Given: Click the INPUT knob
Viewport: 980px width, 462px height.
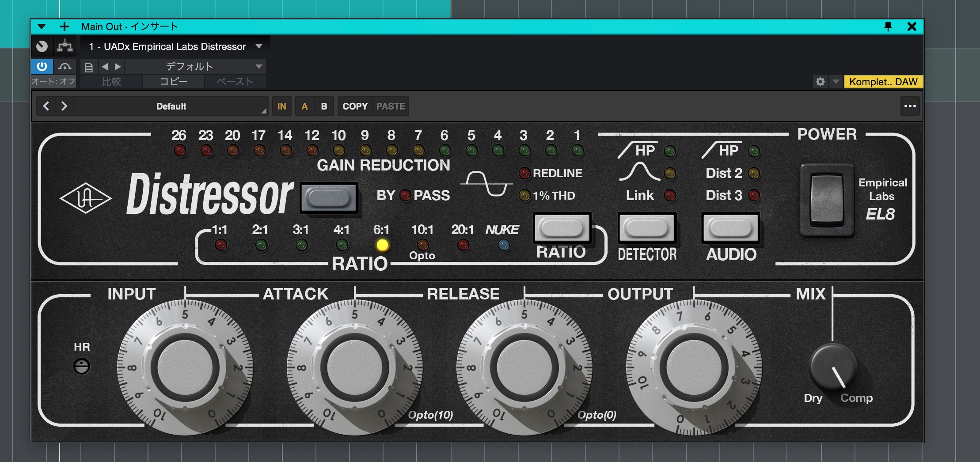Looking at the screenshot, I should coord(185,367).
